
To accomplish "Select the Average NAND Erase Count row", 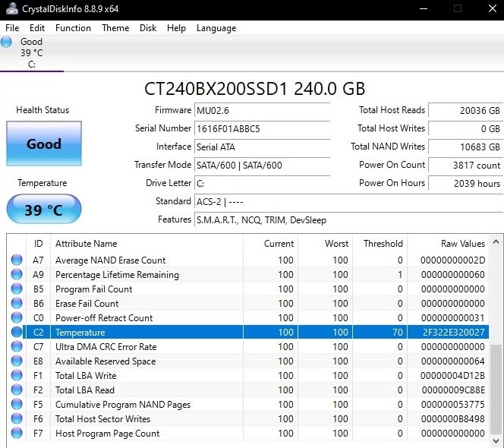I will pos(247,260).
